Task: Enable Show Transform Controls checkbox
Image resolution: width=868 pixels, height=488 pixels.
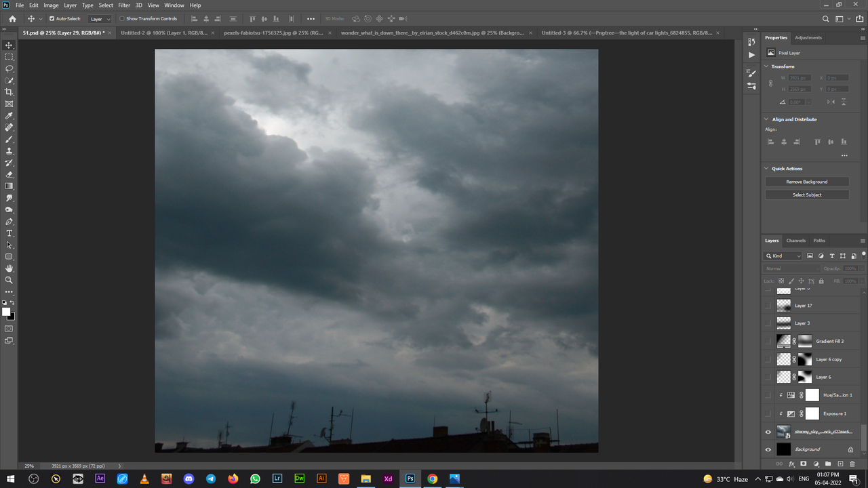Action: coord(122,19)
